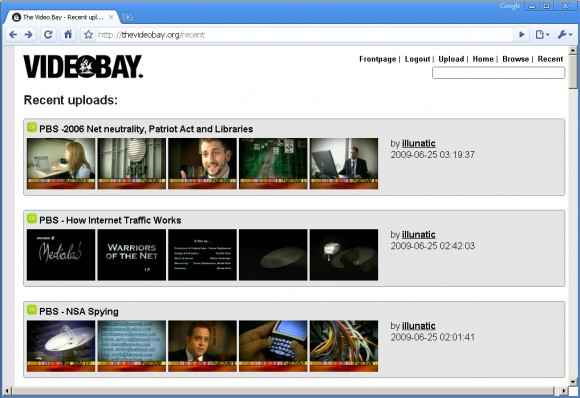Click colored cables thumbnail
Image resolution: width=580 pixels, height=398 pixels.
coord(344,346)
